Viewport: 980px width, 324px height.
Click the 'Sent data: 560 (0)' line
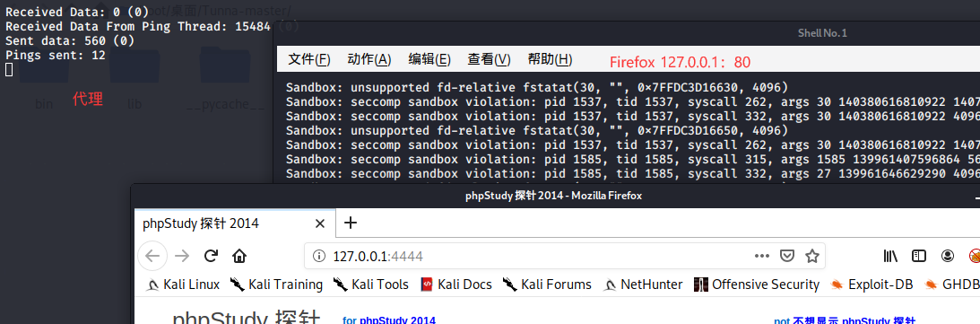[x=70, y=40]
